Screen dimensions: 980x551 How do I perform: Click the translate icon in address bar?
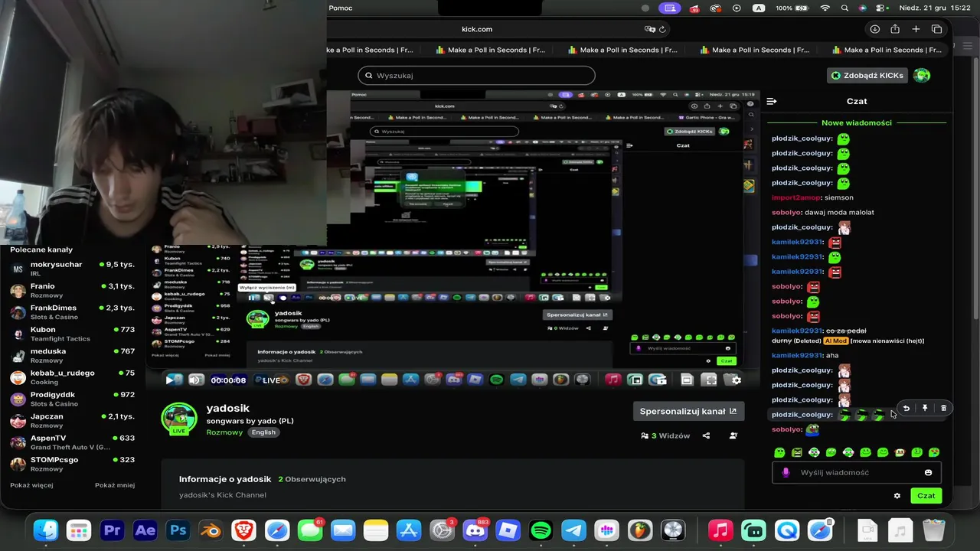[650, 29]
